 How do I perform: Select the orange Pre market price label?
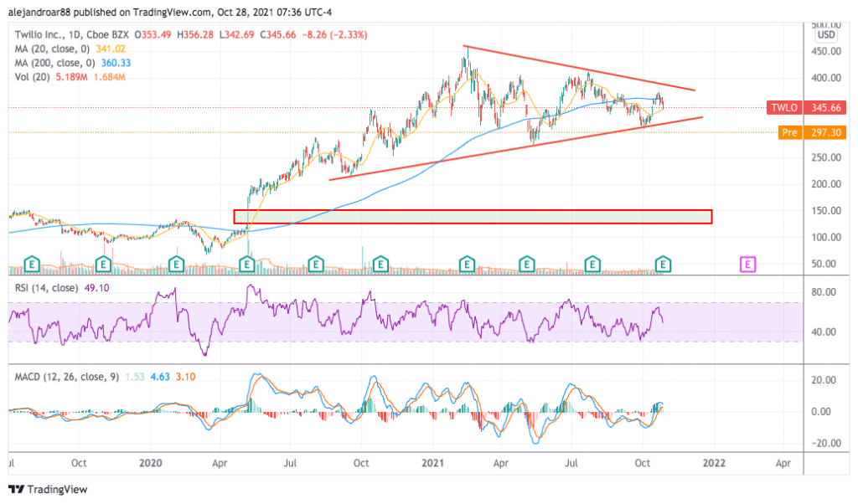click(812, 132)
